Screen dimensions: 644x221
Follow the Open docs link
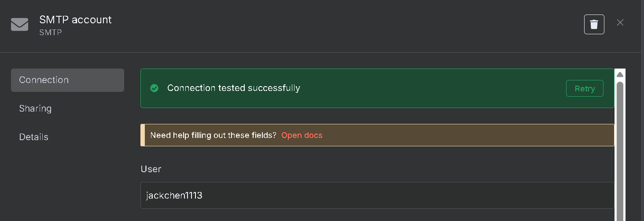click(302, 135)
